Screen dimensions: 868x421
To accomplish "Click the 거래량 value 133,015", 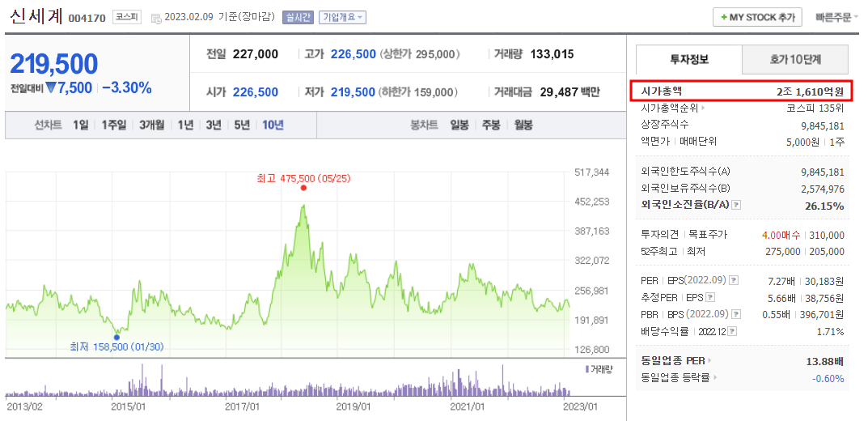I will [552, 54].
